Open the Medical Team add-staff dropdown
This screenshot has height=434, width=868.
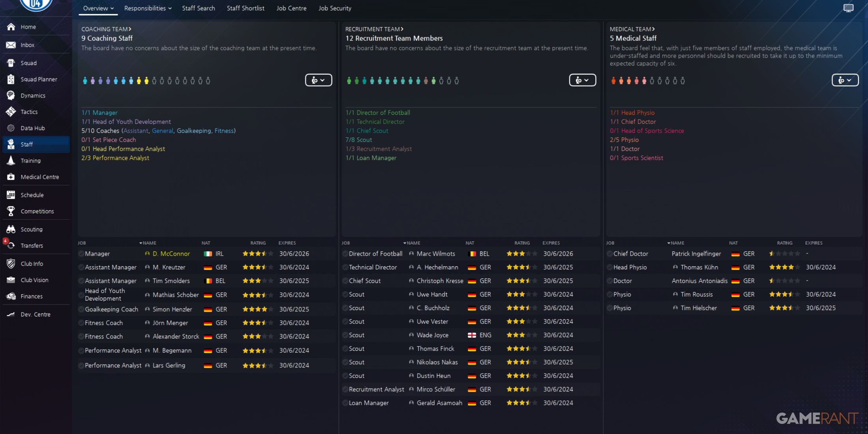point(845,80)
